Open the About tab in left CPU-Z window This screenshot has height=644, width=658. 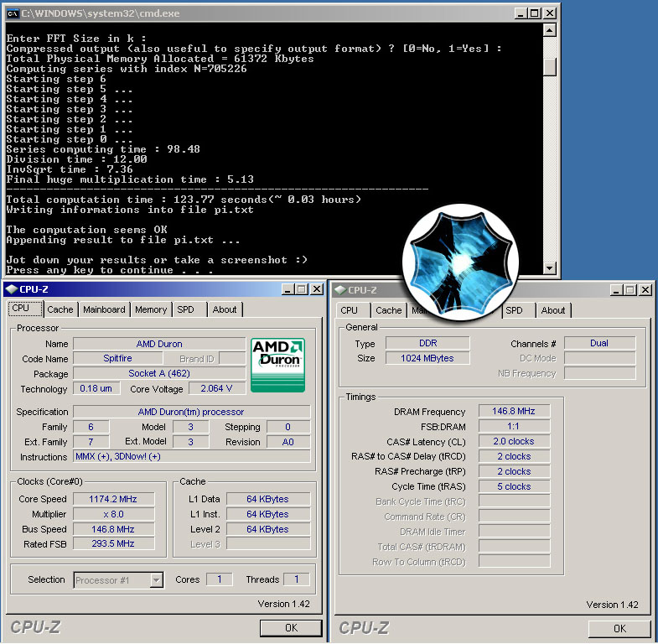point(225,309)
